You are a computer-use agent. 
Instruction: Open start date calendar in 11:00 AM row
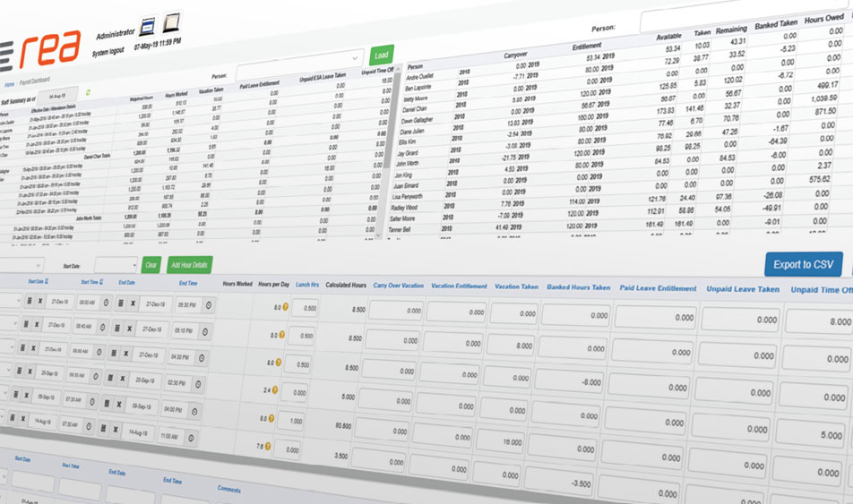(x=12, y=417)
